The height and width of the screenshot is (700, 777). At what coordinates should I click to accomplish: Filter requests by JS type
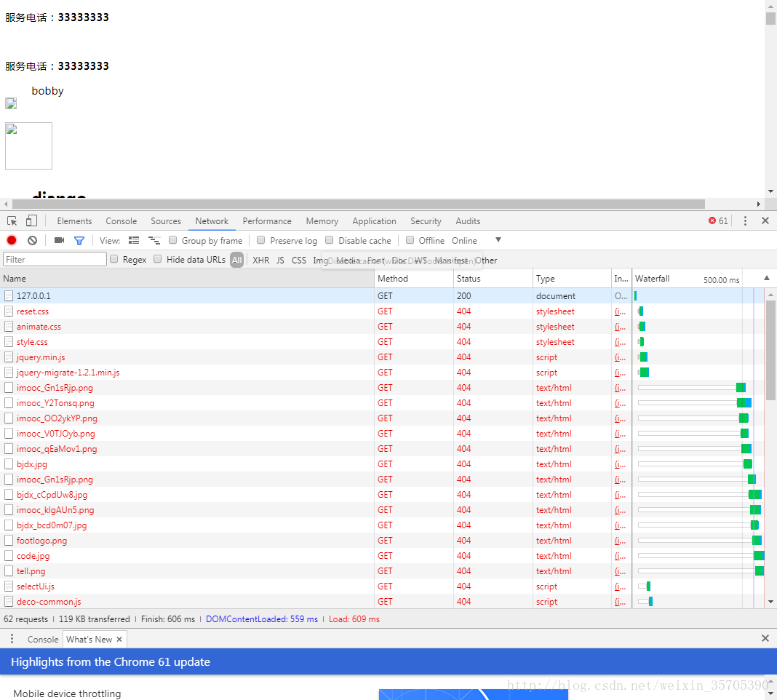pos(281,260)
